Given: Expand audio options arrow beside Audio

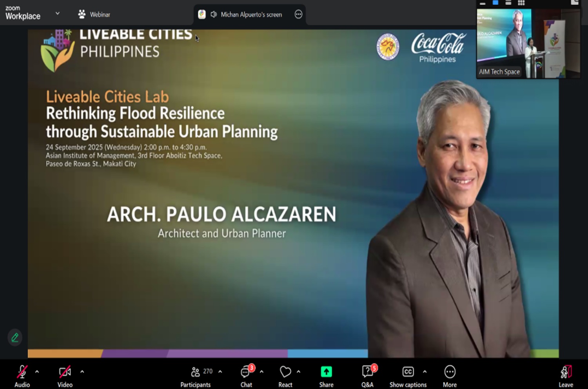Looking at the screenshot, I should (37, 371).
